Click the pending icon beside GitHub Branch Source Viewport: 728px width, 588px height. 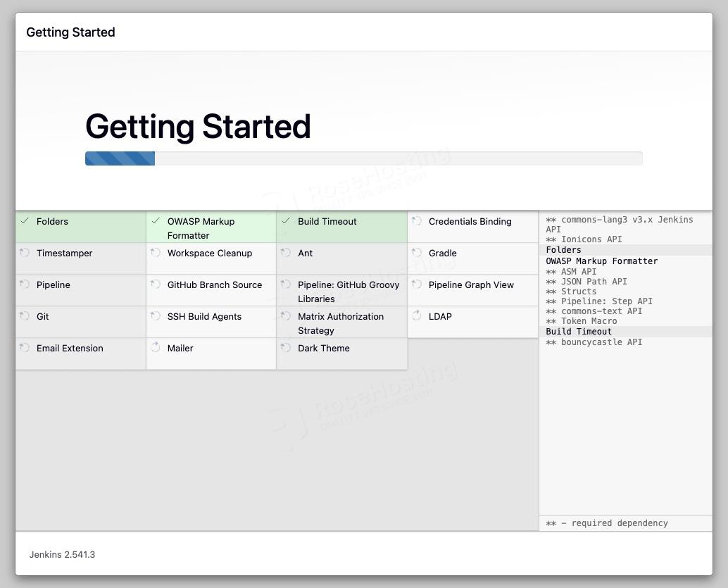pos(156,284)
